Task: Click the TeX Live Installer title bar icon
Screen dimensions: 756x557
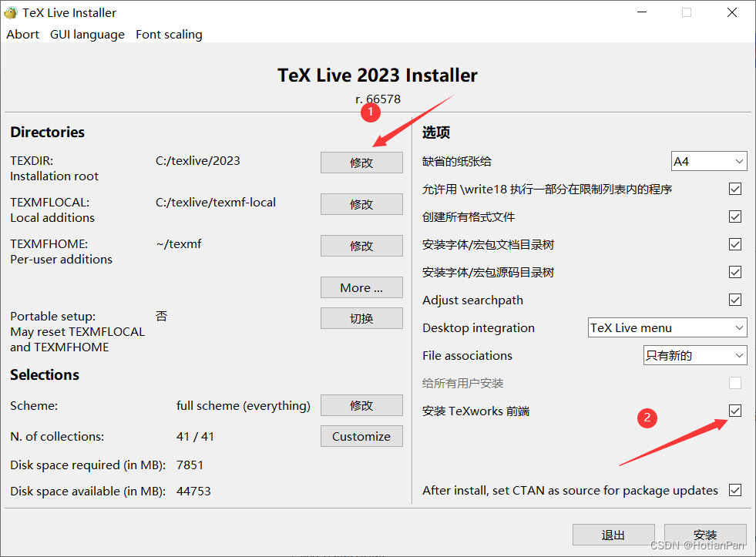Action: pyautogui.click(x=10, y=12)
